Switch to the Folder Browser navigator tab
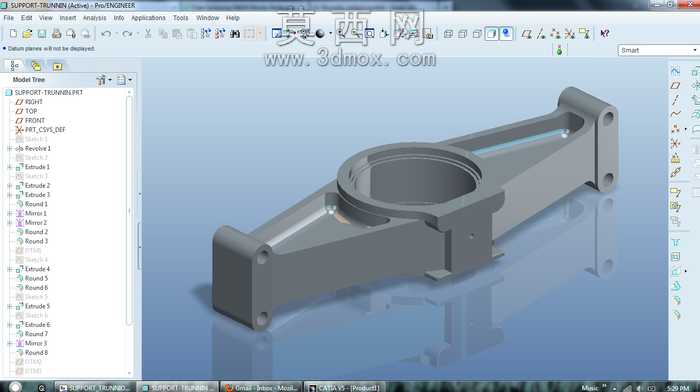 36,66
